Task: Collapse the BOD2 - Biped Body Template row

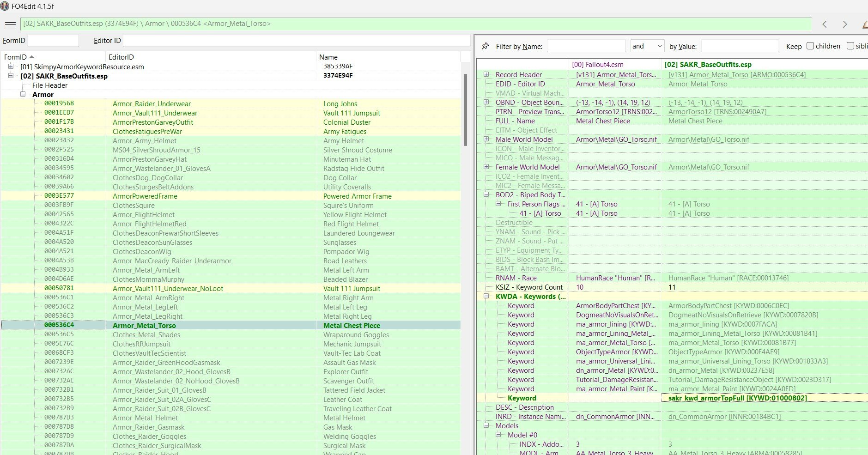Action: tap(486, 194)
